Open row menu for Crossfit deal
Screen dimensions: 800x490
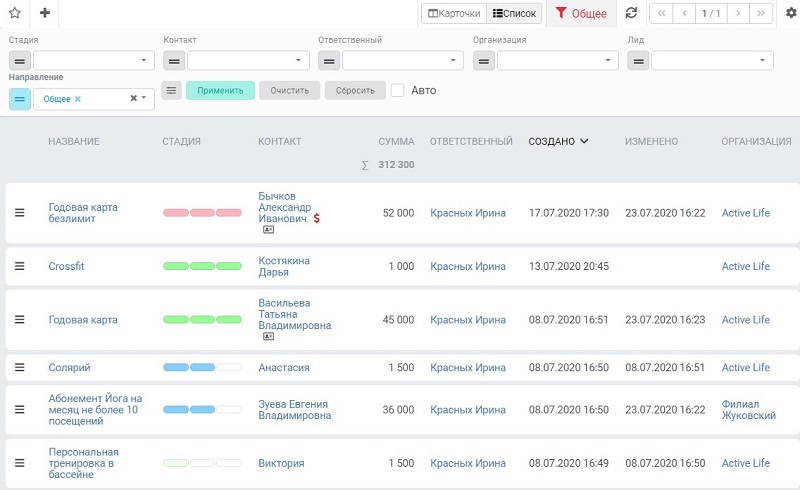click(19, 266)
